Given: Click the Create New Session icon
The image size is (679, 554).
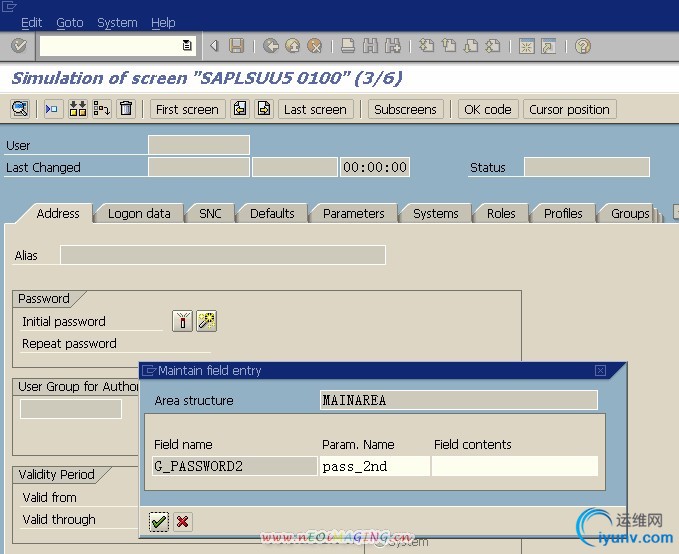Looking at the screenshot, I should coord(527,46).
